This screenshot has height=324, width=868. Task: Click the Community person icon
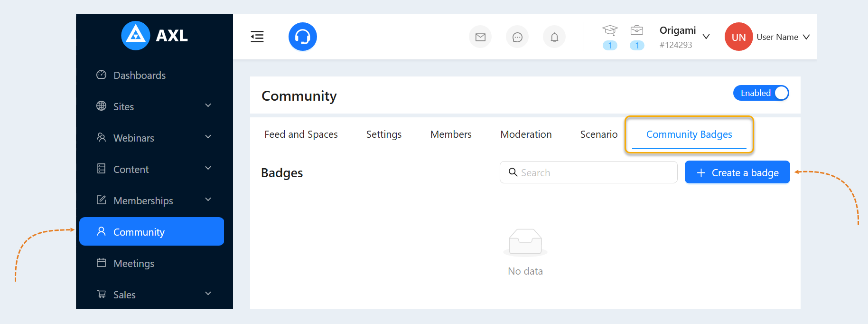click(x=101, y=231)
